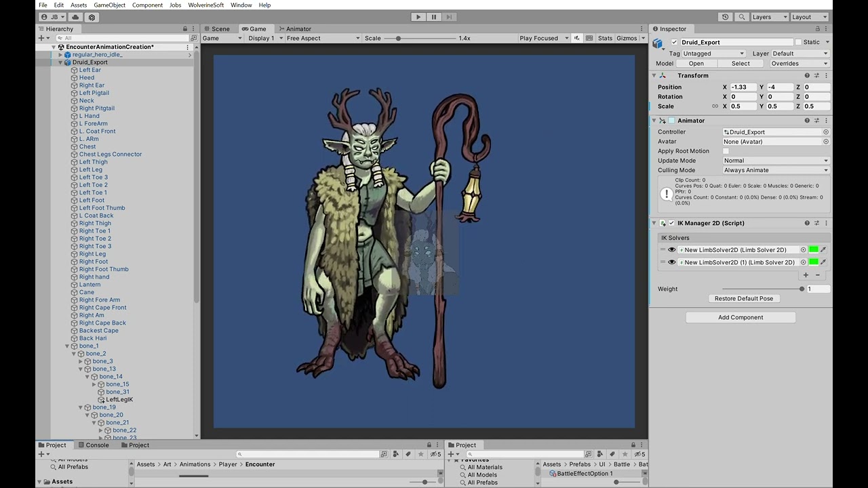Switch to the Scene tab
The image size is (868, 488).
coord(217,28)
